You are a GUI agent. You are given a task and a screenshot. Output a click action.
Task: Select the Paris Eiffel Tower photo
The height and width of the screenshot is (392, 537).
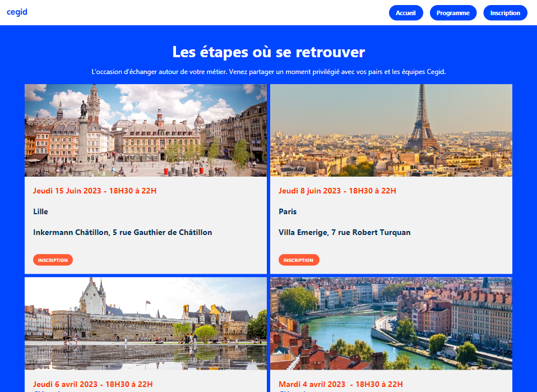(x=391, y=130)
